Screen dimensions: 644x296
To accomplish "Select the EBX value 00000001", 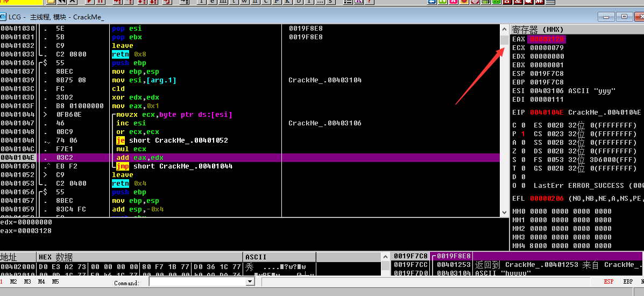I will [x=547, y=65].
